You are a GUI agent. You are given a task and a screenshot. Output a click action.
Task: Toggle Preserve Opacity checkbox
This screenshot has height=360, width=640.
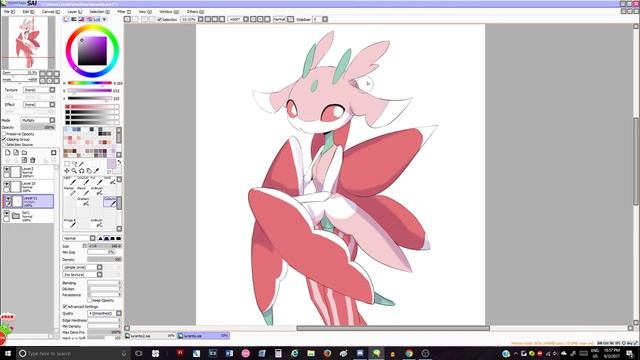(4, 134)
